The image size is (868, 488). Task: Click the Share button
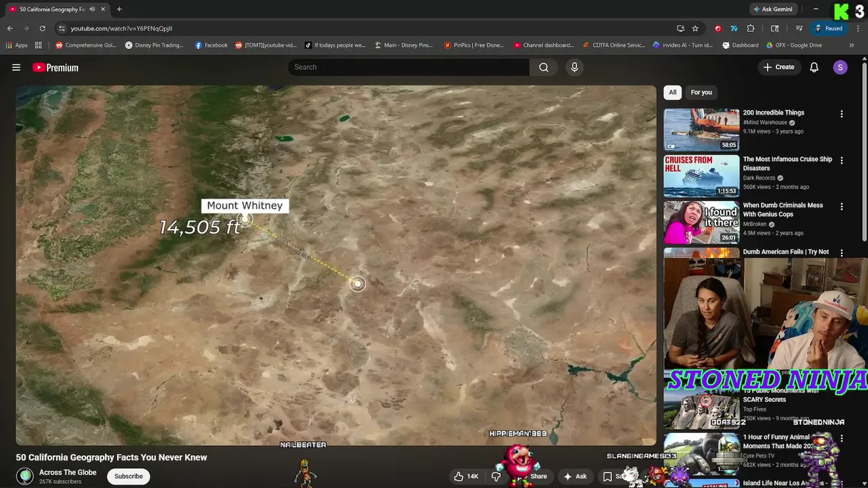click(x=538, y=476)
